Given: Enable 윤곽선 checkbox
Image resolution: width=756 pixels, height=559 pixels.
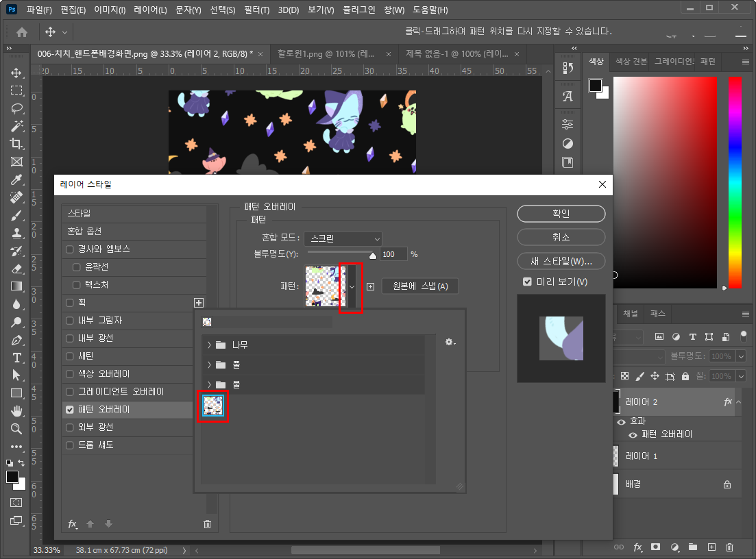Looking at the screenshot, I should 77,267.
